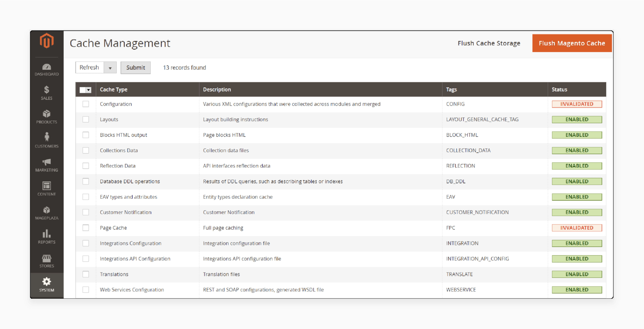Click the 'API interfaces reflection data' description

(x=237, y=166)
